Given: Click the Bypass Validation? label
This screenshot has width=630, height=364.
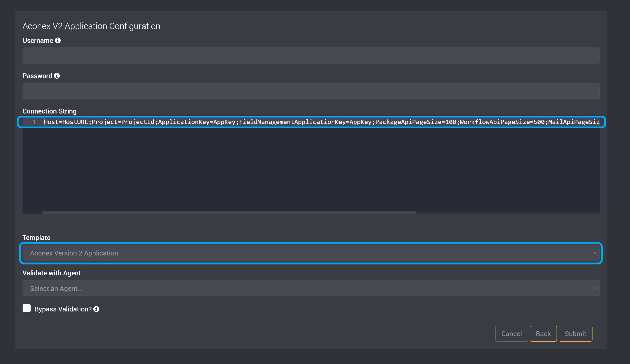Looking at the screenshot, I should coord(63,309).
